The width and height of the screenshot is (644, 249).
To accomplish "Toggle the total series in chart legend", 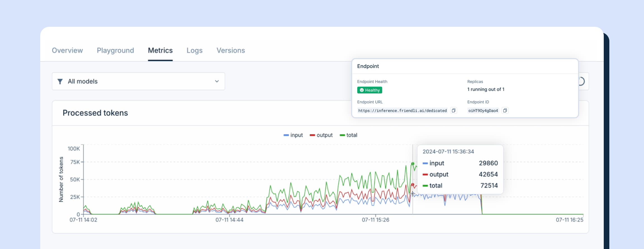I will pos(348,135).
